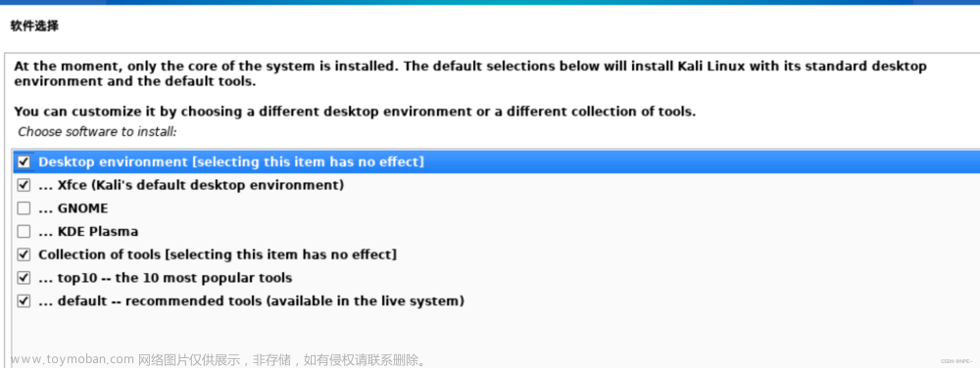Disable the default recommended tools checkbox
The image size is (980, 368).
[24, 300]
